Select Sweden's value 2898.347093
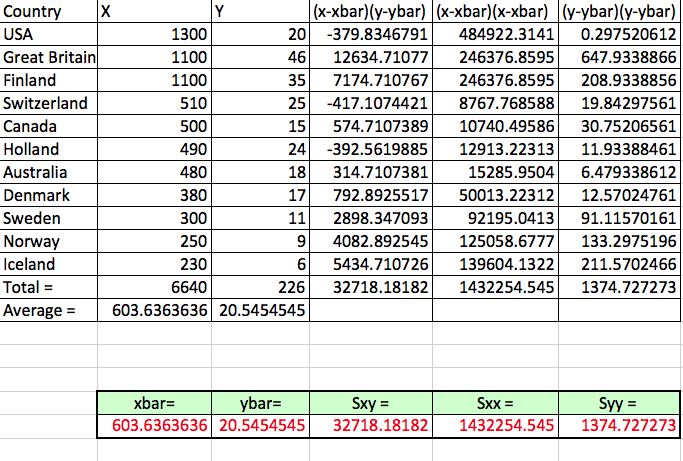 click(x=369, y=219)
